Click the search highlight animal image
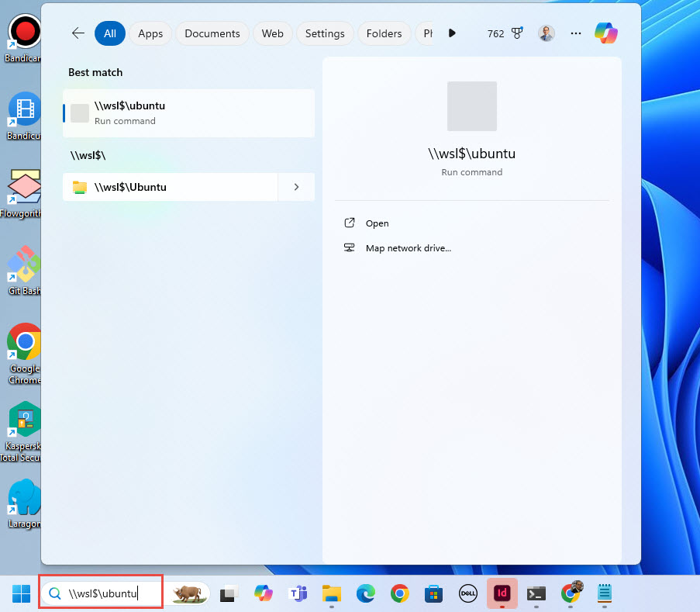The height and width of the screenshot is (612, 700). (189, 593)
